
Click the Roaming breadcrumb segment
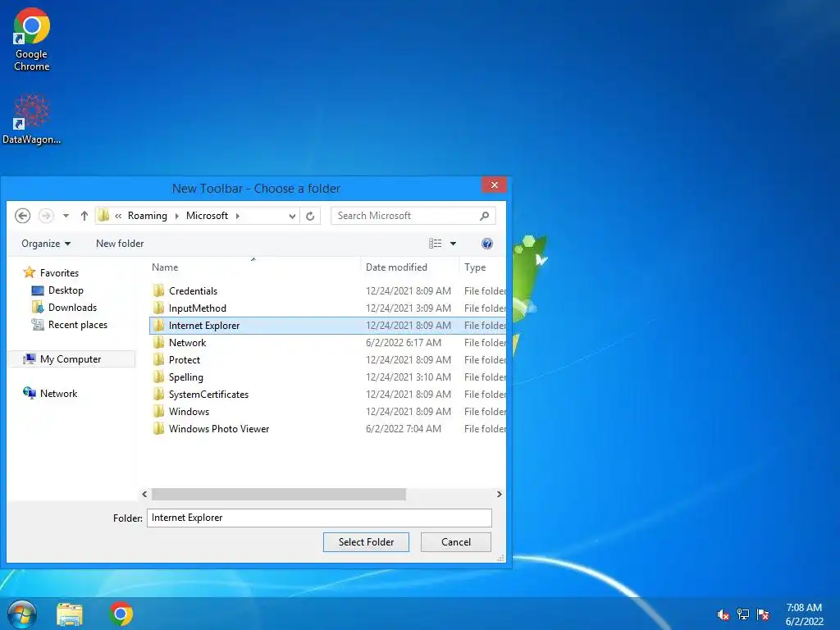(148, 216)
